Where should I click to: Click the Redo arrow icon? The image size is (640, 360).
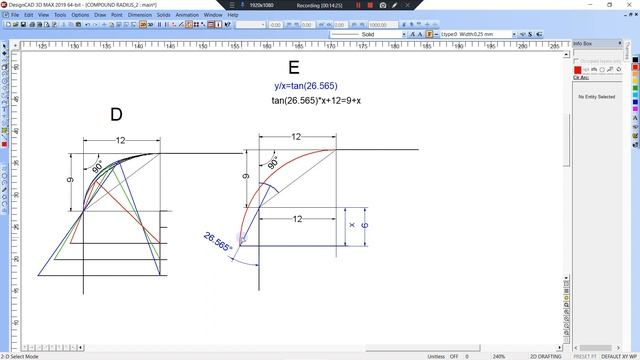click(95, 24)
